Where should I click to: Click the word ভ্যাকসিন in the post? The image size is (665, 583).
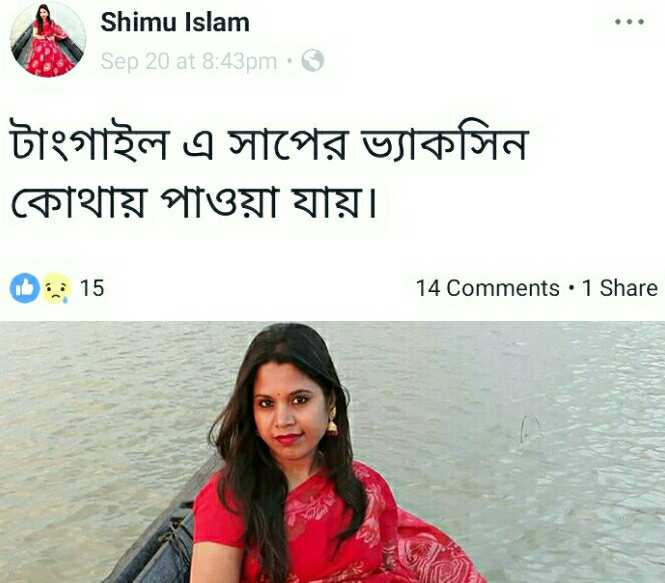444,142
